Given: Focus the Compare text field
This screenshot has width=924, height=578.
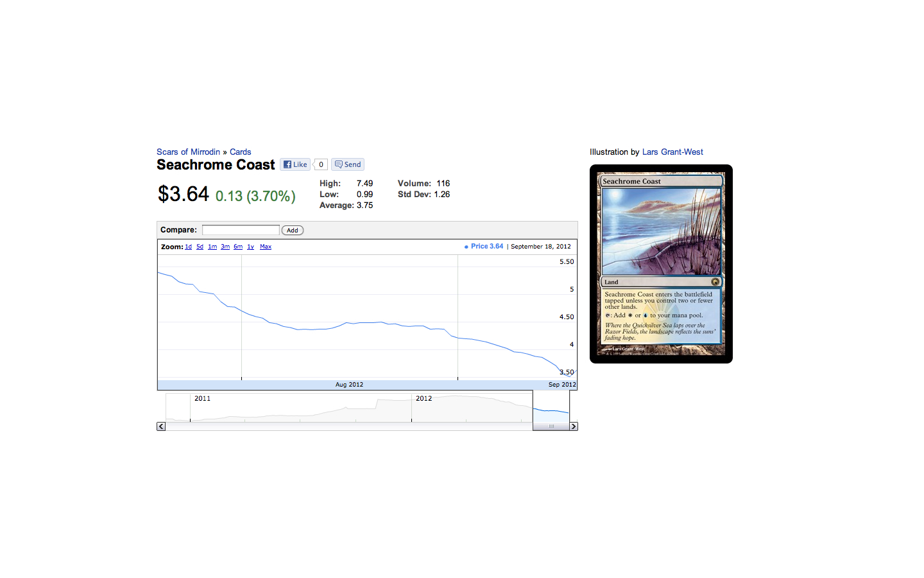Looking at the screenshot, I should pos(241,230).
